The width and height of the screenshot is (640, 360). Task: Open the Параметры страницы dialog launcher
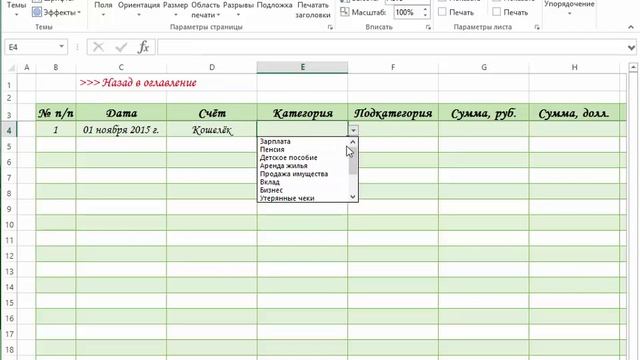330,27
